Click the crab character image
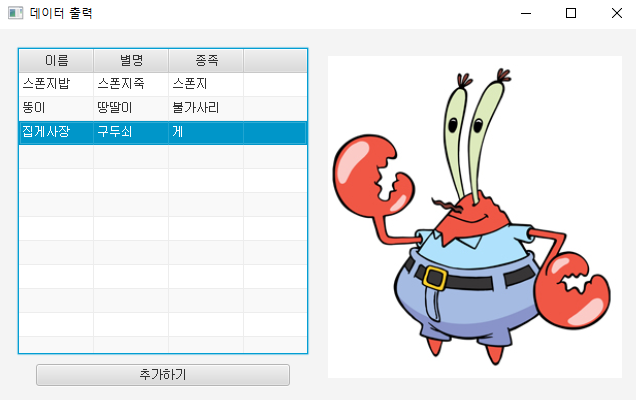Image resolution: width=636 pixels, height=400 pixels. pos(475,217)
